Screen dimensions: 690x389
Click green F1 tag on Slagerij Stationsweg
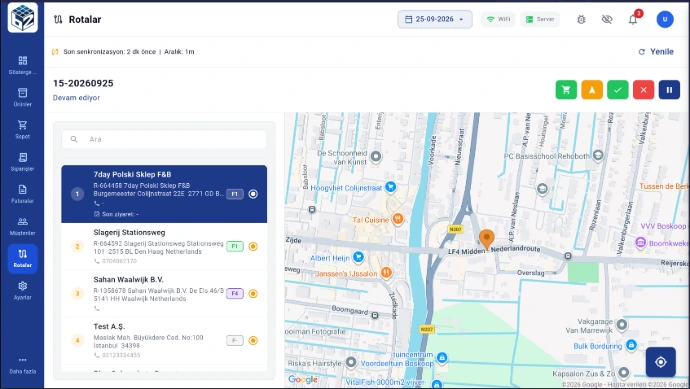tap(235, 246)
